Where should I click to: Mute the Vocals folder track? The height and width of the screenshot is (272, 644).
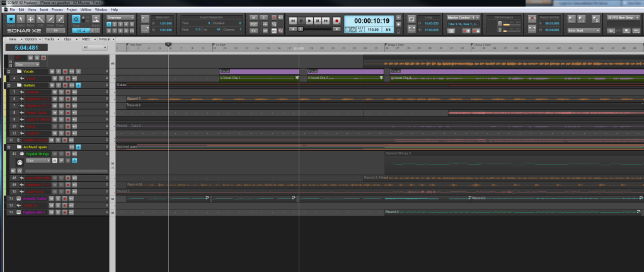click(x=54, y=71)
